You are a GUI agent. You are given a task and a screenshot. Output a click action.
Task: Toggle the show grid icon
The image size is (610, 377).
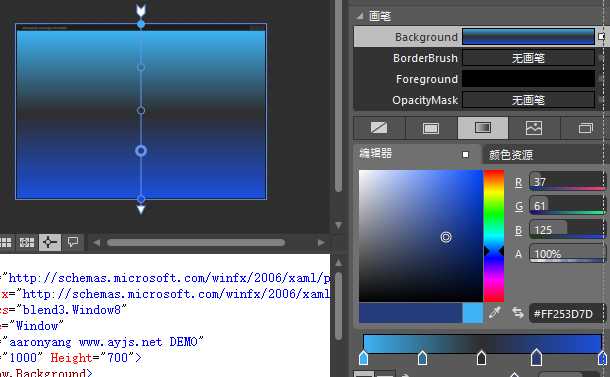point(5,242)
